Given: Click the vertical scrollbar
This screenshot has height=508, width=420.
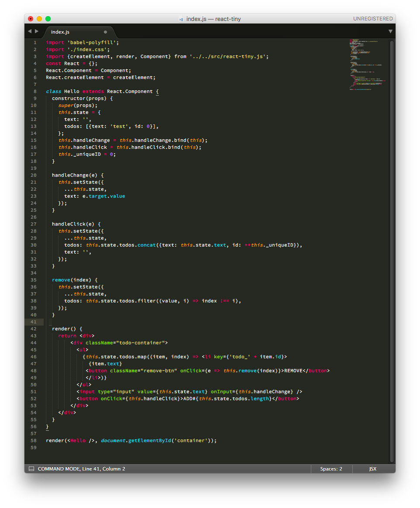Looking at the screenshot, I should pyautogui.click(x=392, y=251).
